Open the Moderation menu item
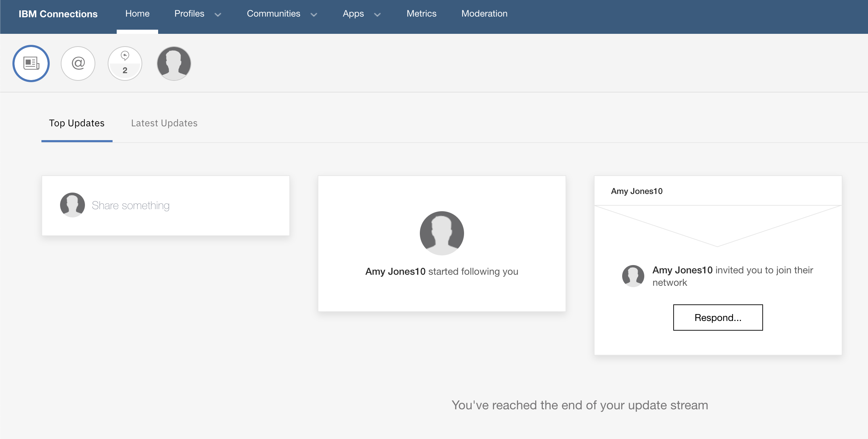 click(x=484, y=13)
